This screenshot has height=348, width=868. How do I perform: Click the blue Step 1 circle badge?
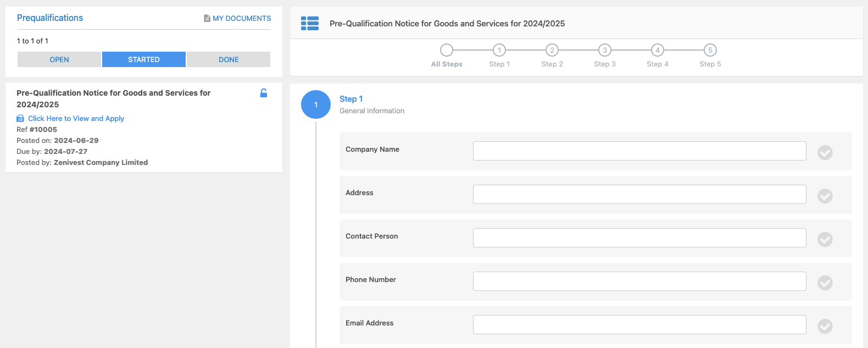[x=316, y=104]
